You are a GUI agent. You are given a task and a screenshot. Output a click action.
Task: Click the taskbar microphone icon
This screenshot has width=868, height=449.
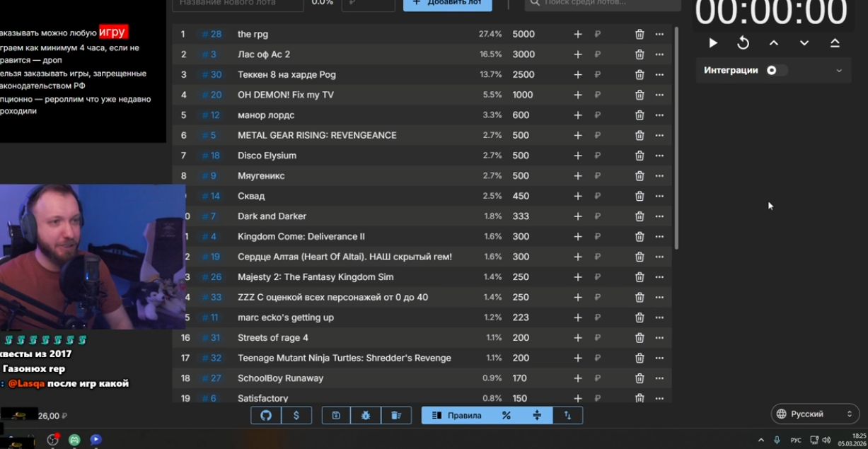tap(777, 440)
